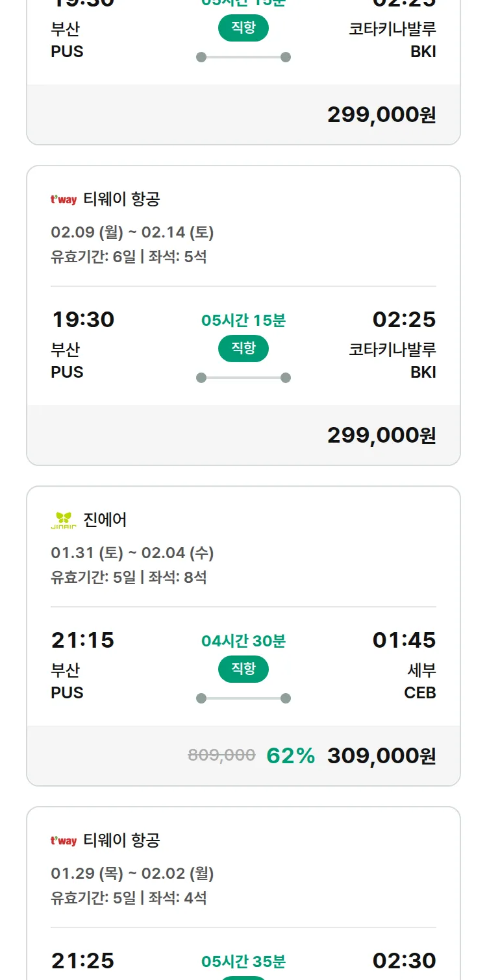Image resolution: width=487 pixels, height=980 pixels.
Task: Click the 01.31 (토) ~ 02.04 (수) date range
Action: click(x=132, y=553)
